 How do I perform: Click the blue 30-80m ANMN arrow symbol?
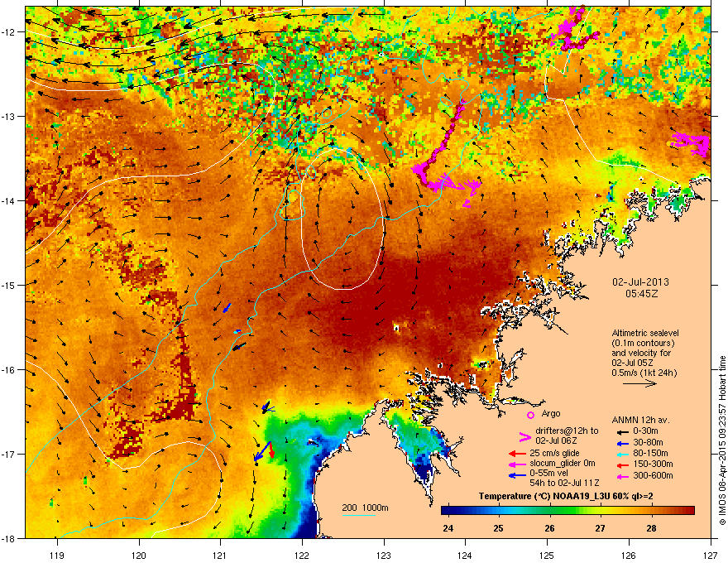click(x=623, y=443)
